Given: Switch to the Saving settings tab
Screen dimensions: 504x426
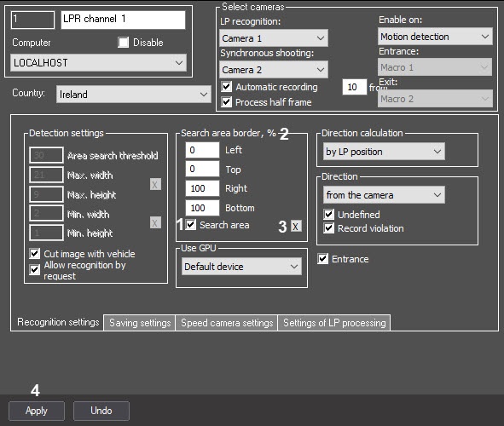Looking at the screenshot, I should [140, 323].
